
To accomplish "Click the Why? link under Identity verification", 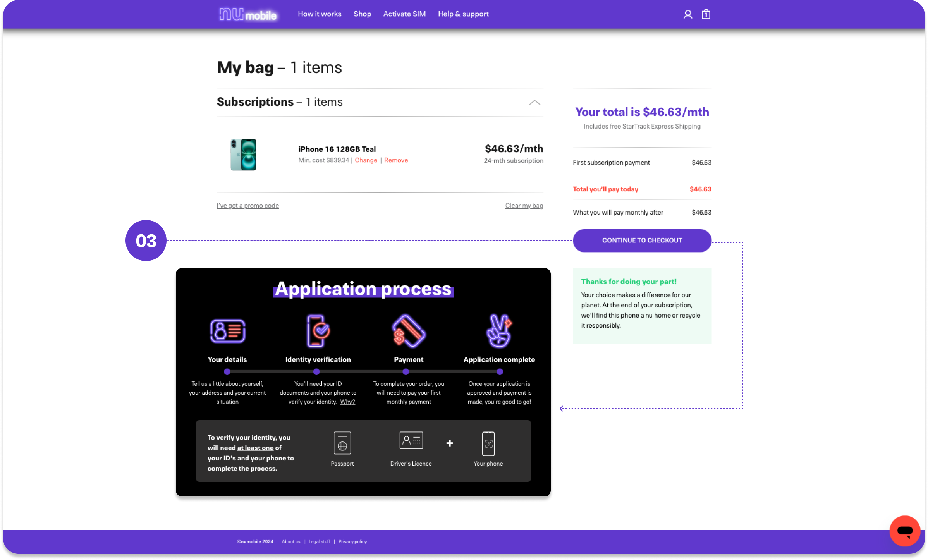I will point(347,402).
